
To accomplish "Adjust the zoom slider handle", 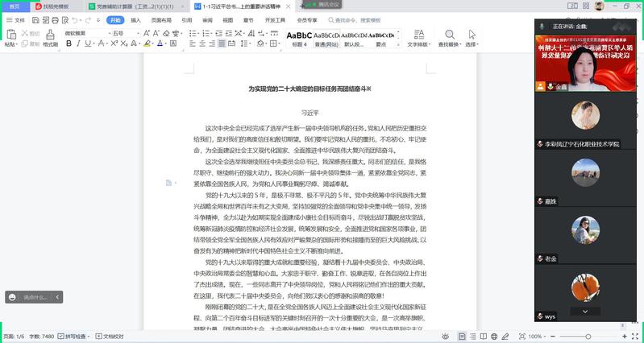I will 588,337.
